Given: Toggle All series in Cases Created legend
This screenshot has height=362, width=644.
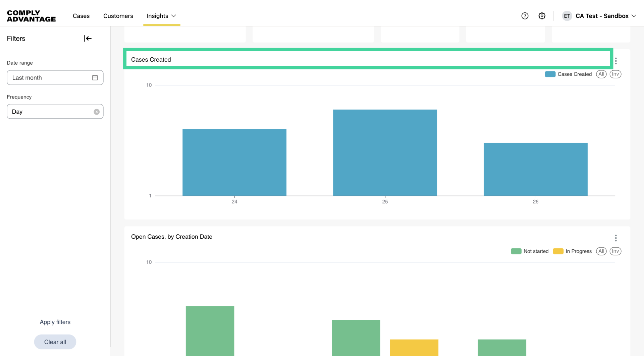Looking at the screenshot, I should pos(601,74).
